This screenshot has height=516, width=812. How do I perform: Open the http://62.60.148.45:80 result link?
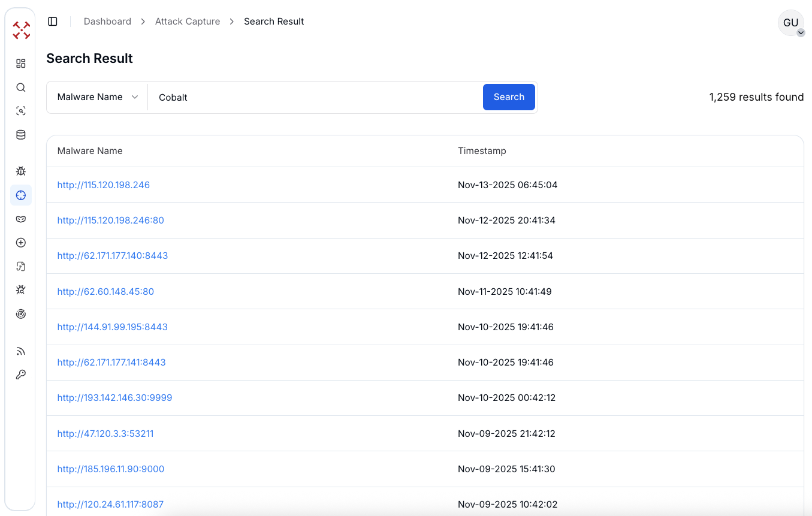click(x=105, y=291)
